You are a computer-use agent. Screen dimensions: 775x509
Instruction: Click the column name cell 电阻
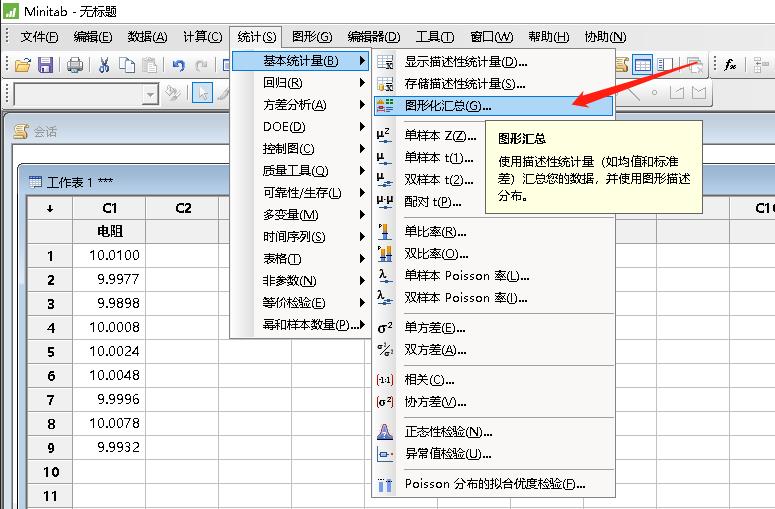click(x=109, y=231)
